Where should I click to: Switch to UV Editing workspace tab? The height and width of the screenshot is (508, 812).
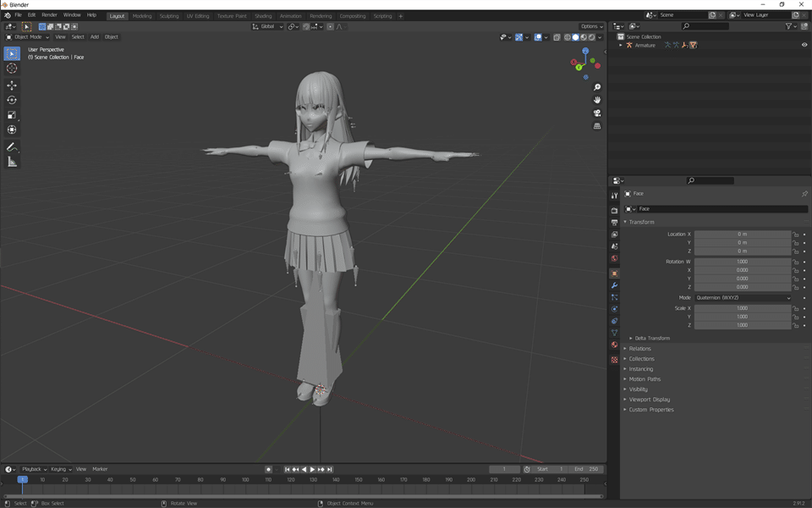(198, 16)
